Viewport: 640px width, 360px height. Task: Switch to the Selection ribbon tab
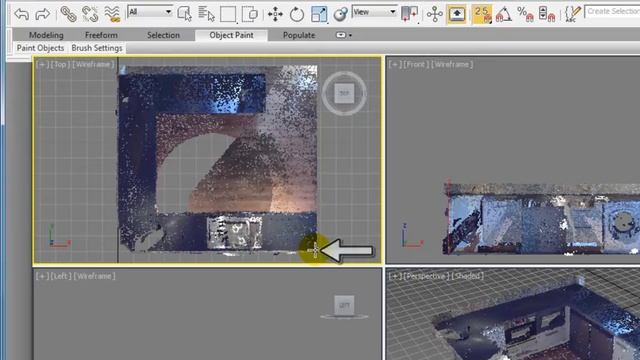[163, 35]
